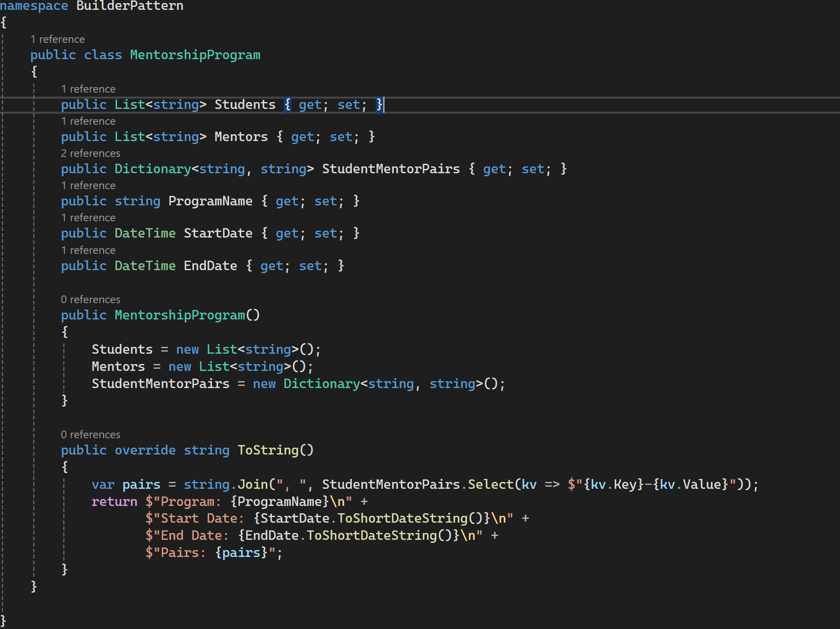Click the string.Join method call
Screen dimensions: 840x629
253,485
